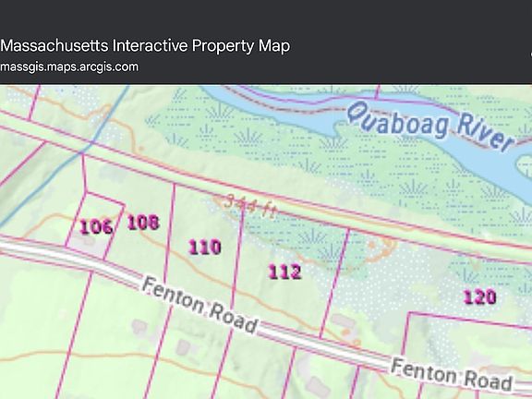The height and width of the screenshot is (399, 532).
Task: Click the Fenton Road label near parcel 110
Action: (x=199, y=305)
